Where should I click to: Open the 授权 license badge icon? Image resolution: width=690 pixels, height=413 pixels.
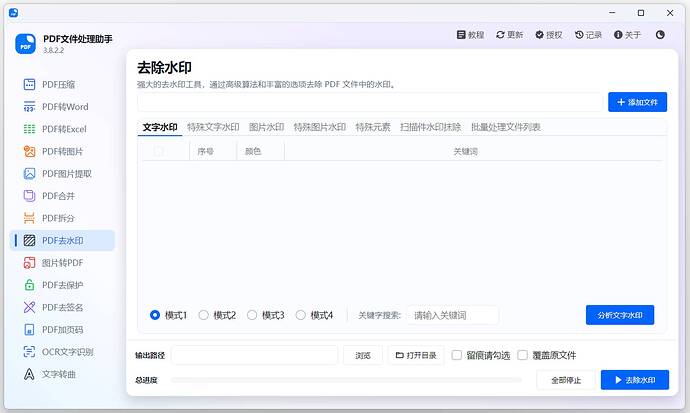pyautogui.click(x=540, y=35)
